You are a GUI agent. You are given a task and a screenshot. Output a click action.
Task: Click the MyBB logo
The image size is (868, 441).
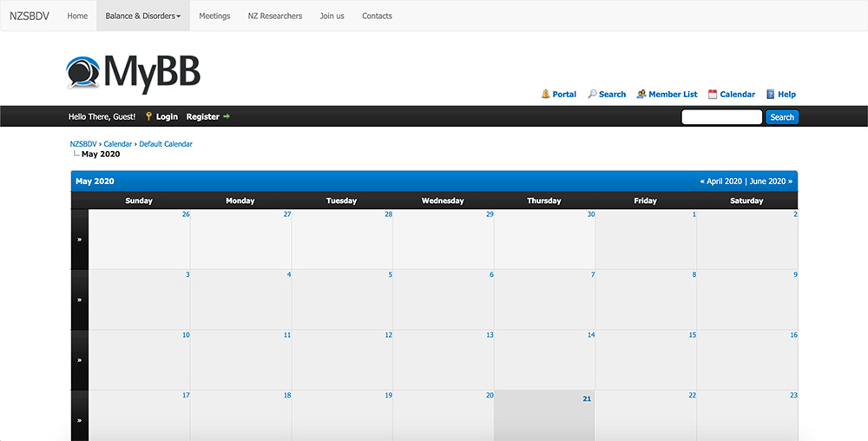pyautogui.click(x=134, y=73)
